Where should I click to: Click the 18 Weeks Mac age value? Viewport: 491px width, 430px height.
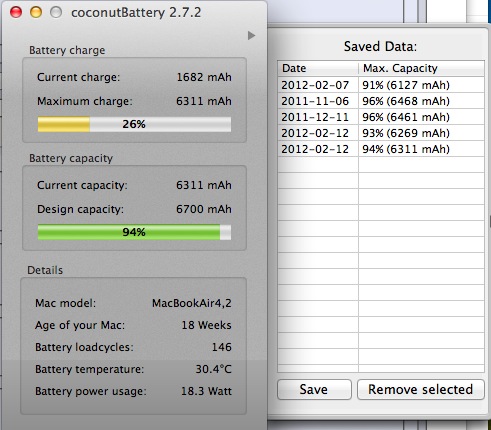(206, 325)
